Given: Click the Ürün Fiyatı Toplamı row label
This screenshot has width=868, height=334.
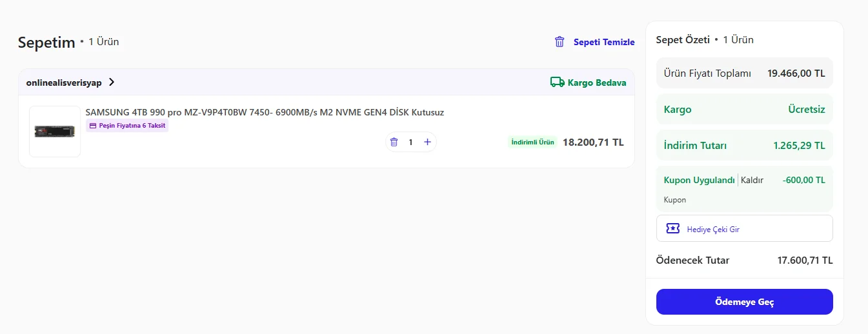Looking at the screenshot, I should tap(707, 74).
